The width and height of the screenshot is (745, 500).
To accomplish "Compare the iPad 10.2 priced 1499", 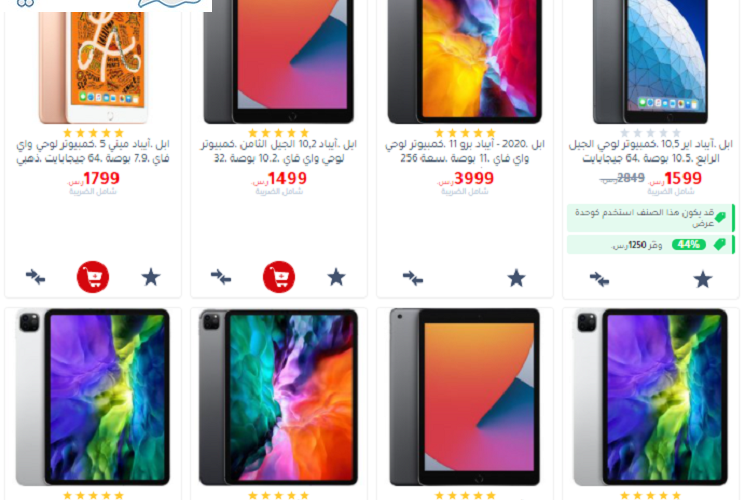I will coord(221,277).
